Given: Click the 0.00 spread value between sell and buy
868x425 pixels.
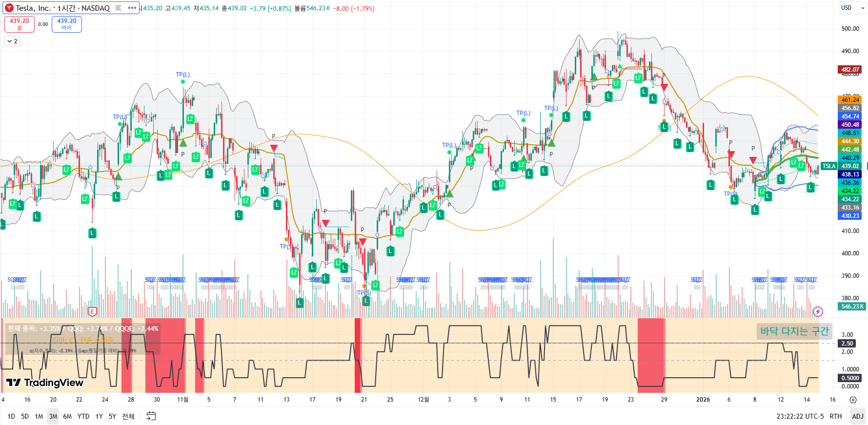Looking at the screenshot, I should pyautogui.click(x=43, y=24).
